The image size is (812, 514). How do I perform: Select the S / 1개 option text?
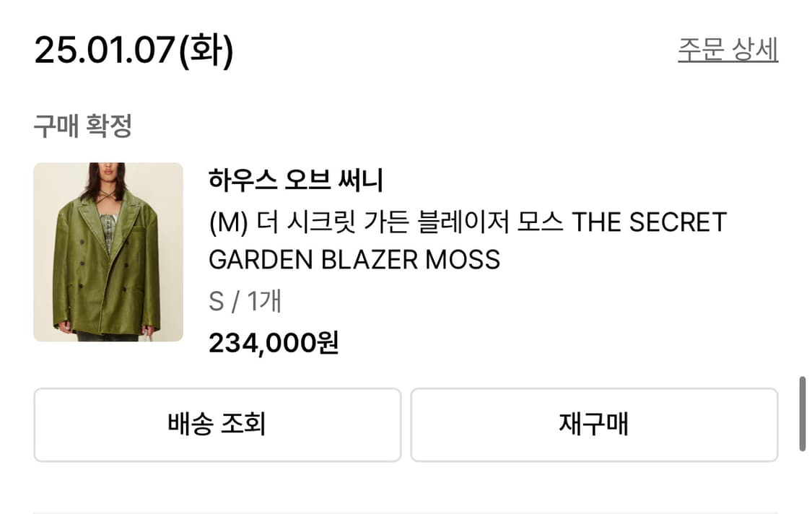click(244, 302)
